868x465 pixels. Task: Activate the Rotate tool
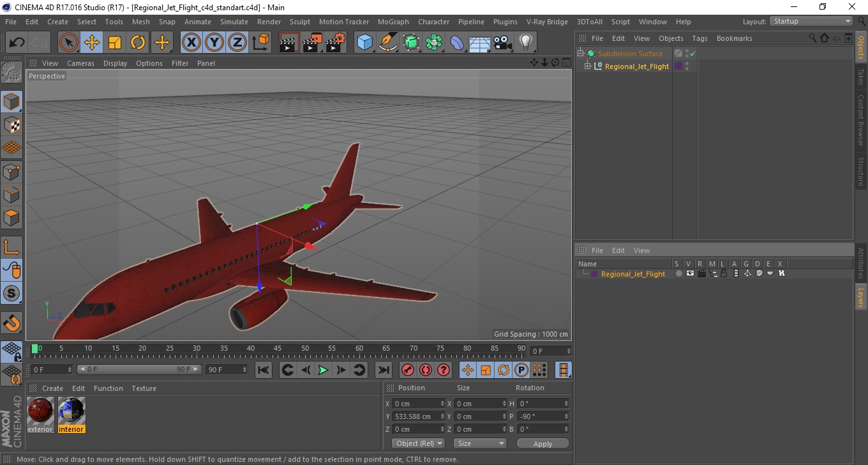pyautogui.click(x=138, y=43)
